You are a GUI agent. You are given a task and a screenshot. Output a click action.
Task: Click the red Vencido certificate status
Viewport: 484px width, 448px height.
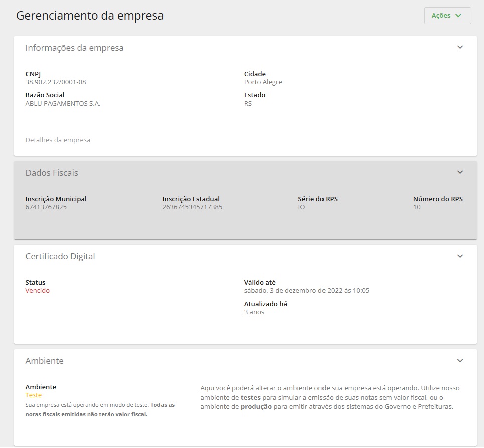point(38,291)
